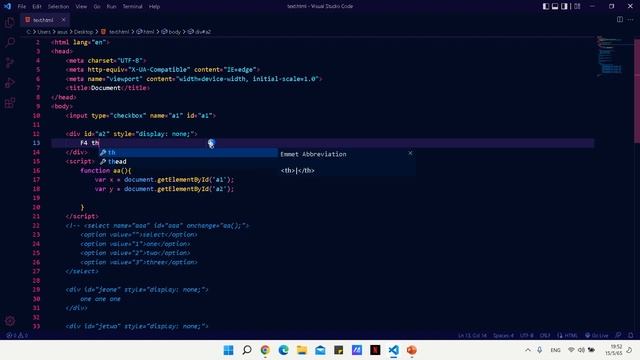Open the Mail app from taskbar

tap(320, 350)
